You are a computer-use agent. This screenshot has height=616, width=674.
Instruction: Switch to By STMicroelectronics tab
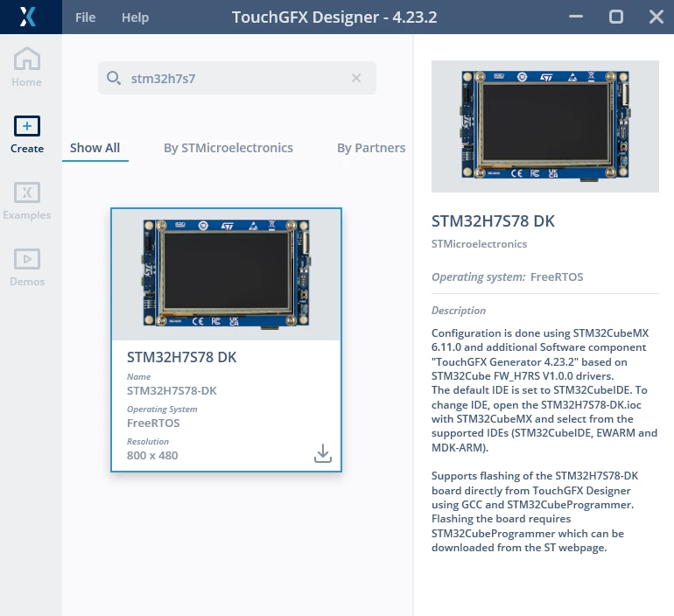click(x=228, y=148)
